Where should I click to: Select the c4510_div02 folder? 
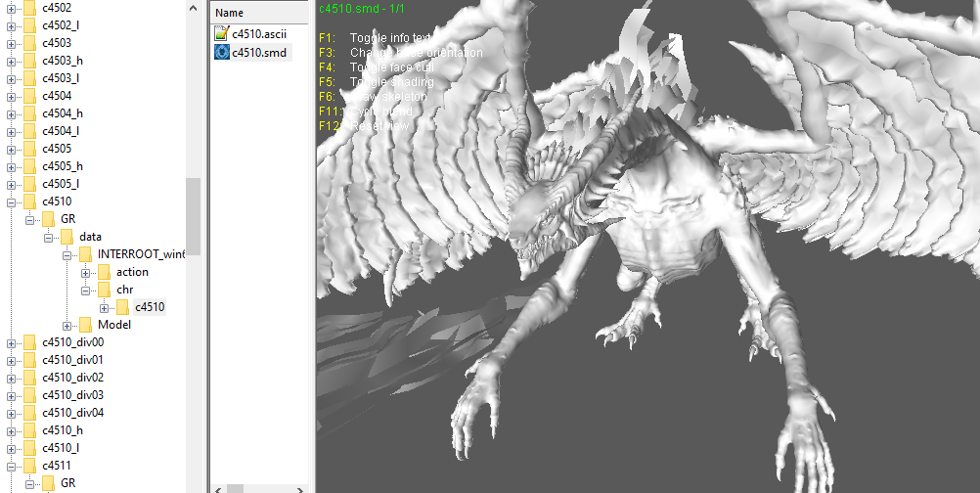72,378
